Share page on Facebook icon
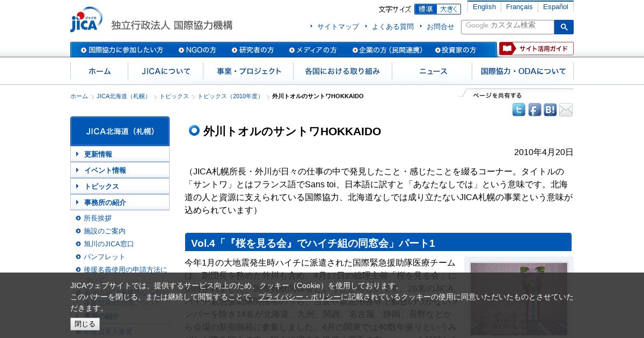The image size is (644, 338). 535,110
